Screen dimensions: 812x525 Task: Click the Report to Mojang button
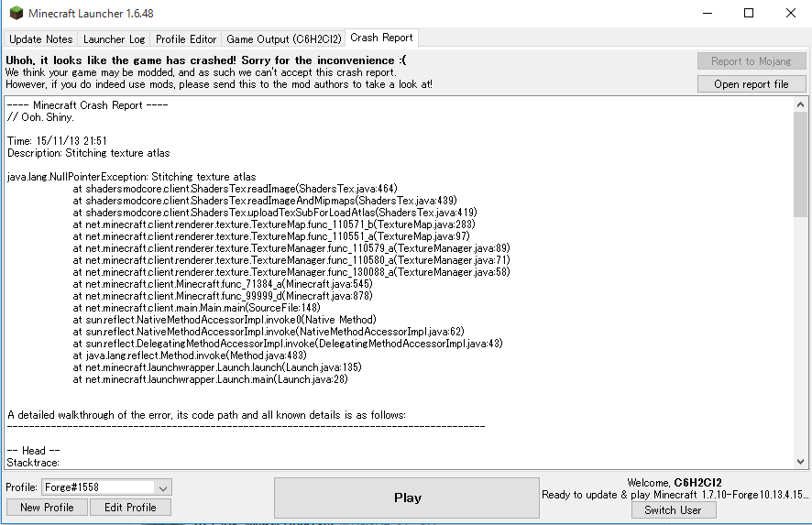(x=752, y=61)
